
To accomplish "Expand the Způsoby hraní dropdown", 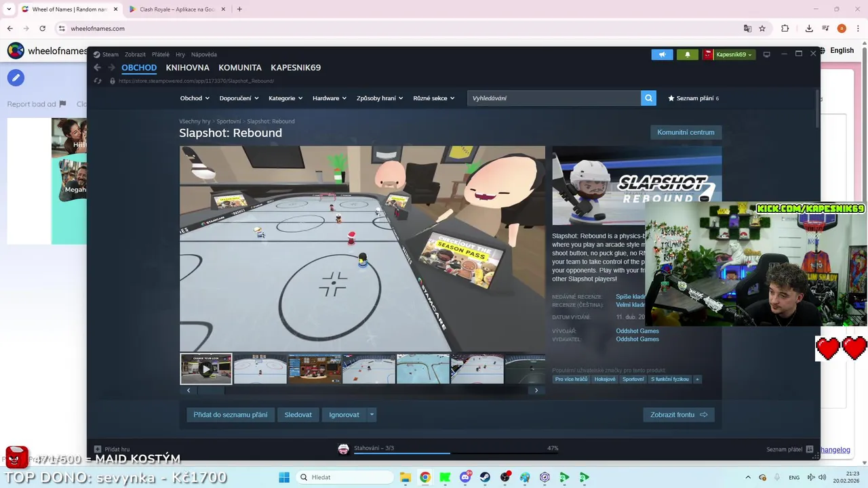I will click(x=380, y=98).
